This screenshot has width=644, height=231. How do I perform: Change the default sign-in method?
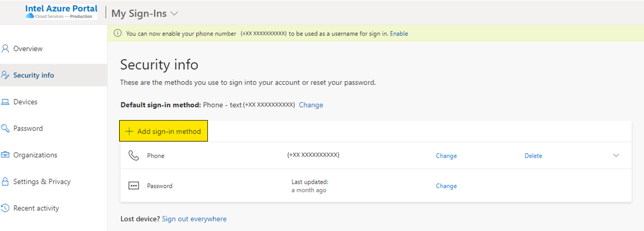pos(311,105)
